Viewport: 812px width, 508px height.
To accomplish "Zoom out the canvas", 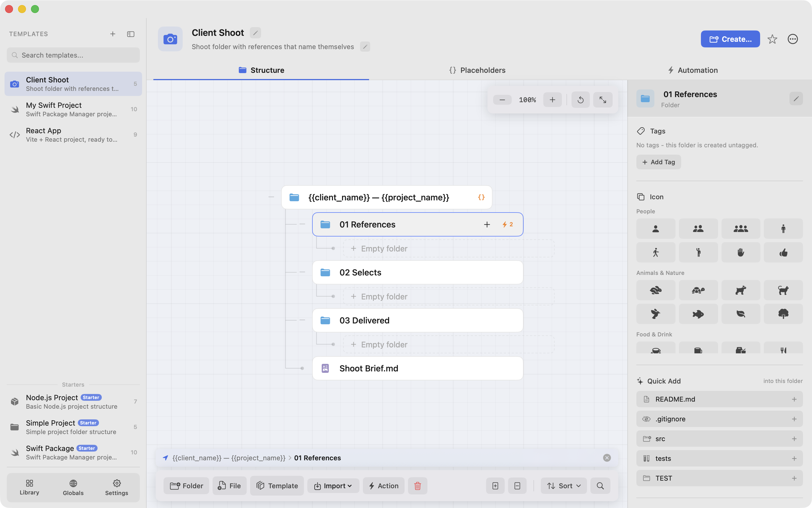I will click(x=502, y=100).
